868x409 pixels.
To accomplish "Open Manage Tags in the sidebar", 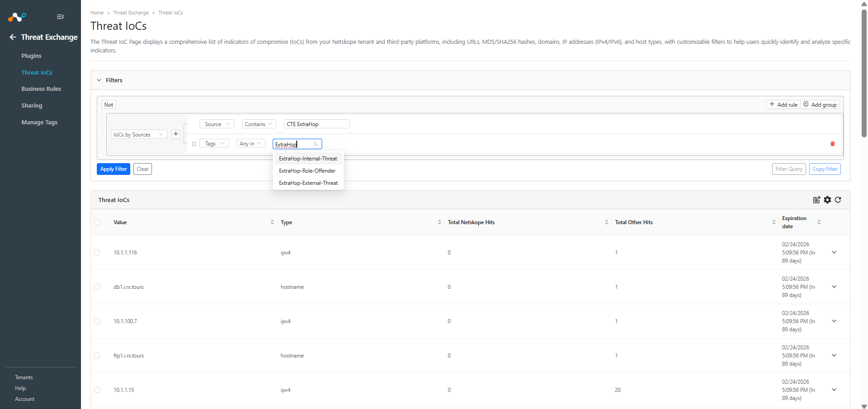I will tap(39, 122).
